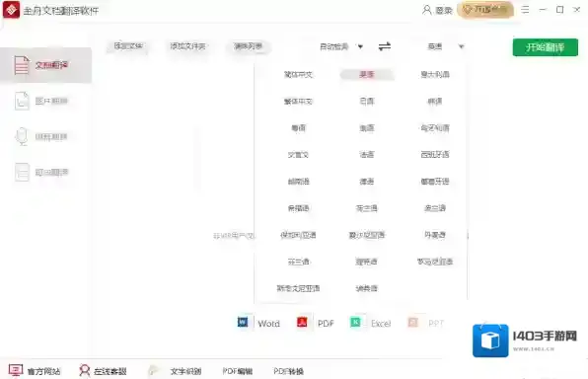The width and height of the screenshot is (588, 379).
Task: Open 自动检测 source language dropdown
Action: 341,46
